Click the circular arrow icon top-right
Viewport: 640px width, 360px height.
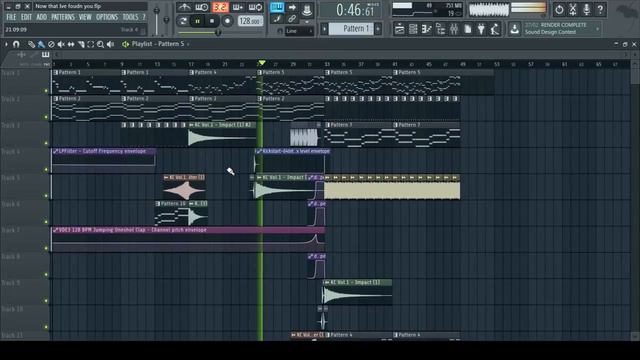[x=559, y=9]
